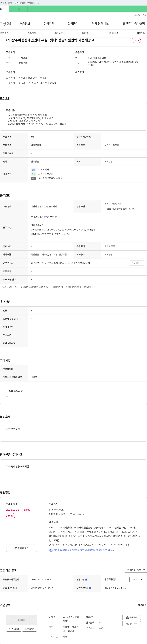Open 지도 보기 for 광주고용센터

[x=137, y=580]
